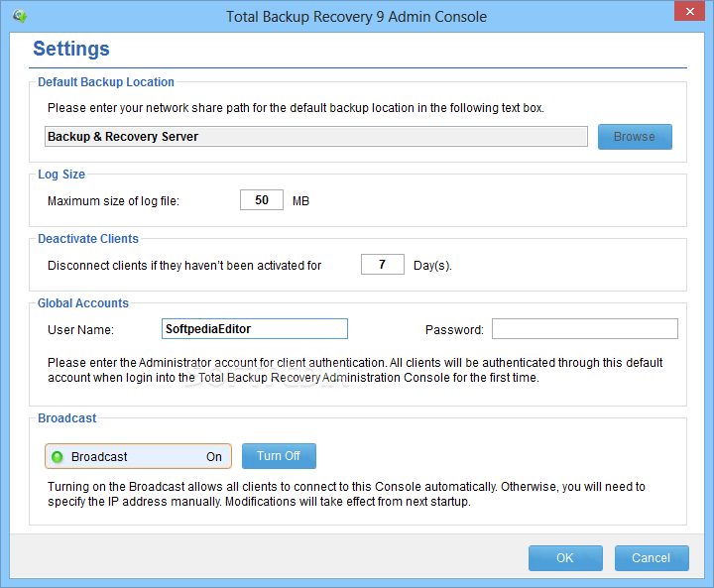Screen dimensions: 714x588
Task: Discard changes with the Cancel button
Action: [652, 558]
